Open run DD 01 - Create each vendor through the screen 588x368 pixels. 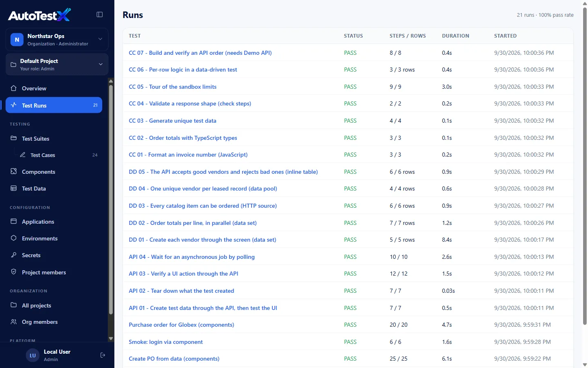(x=203, y=240)
